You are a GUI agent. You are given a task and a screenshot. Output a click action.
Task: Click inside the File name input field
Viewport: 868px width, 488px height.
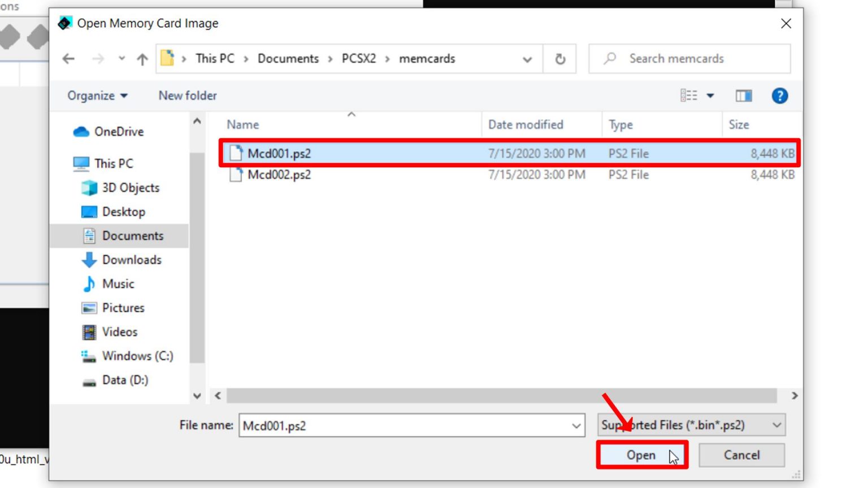point(396,425)
